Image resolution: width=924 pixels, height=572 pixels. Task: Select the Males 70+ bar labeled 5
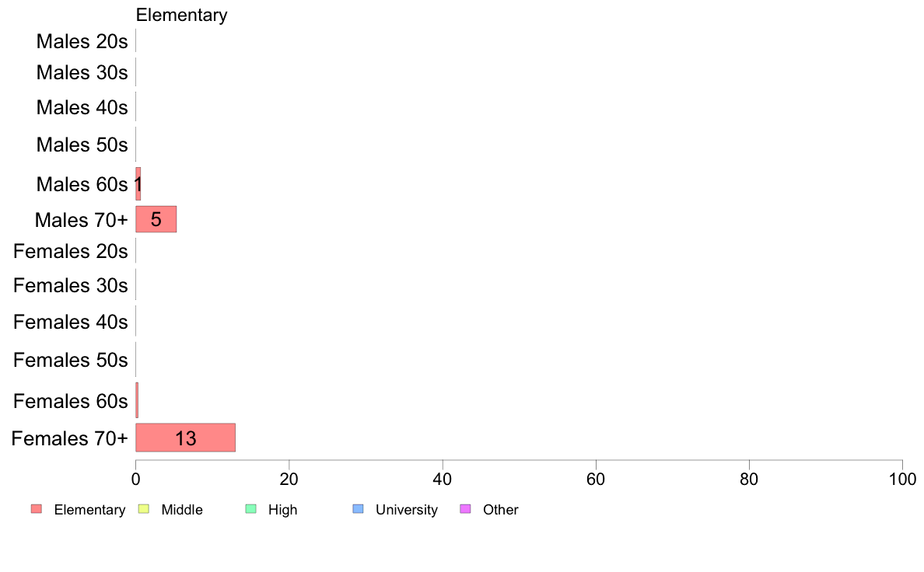156,219
